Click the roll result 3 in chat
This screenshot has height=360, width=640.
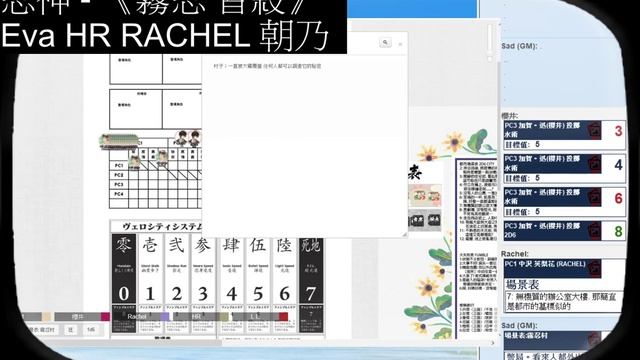[x=618, y=131]
